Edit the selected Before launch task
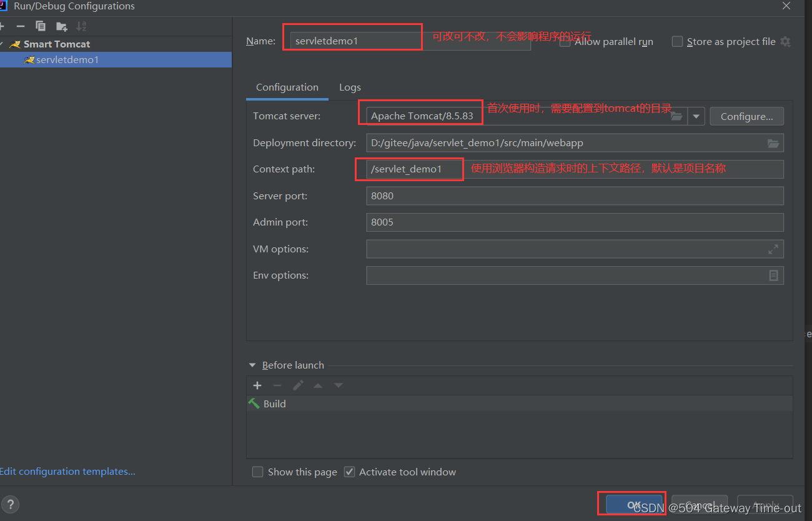Viewport: 812px width, 521px height. tap(298, 385)
